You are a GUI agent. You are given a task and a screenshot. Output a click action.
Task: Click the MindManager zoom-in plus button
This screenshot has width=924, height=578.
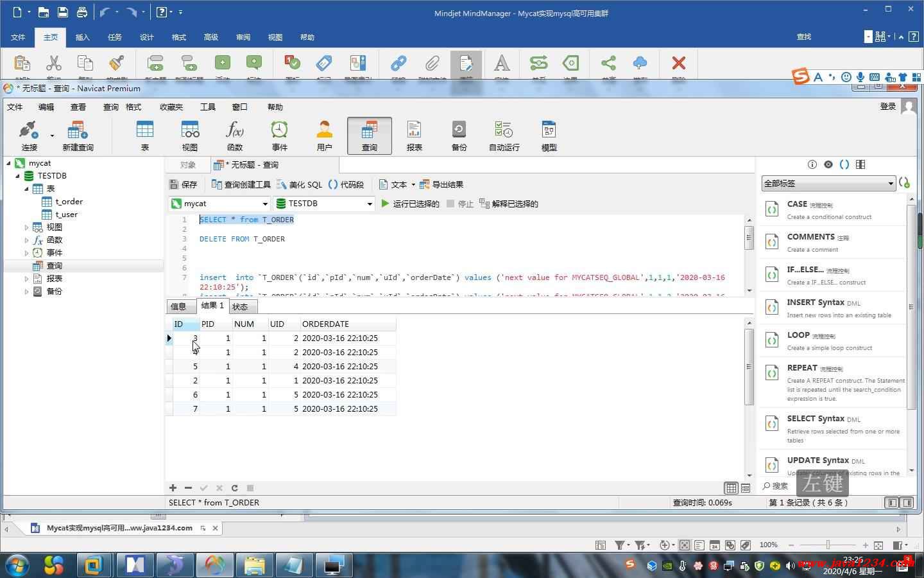(x=865, y=545)
